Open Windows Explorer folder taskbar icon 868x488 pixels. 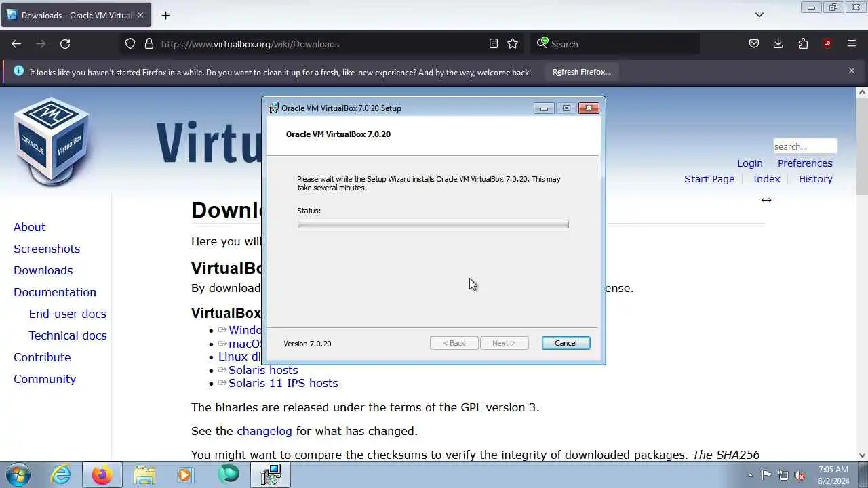pyautogui.click(x=144, y=474)
